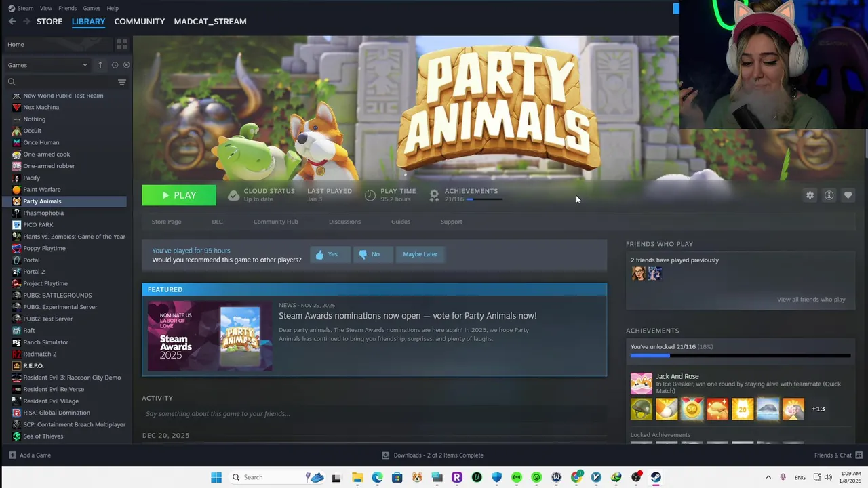
Task: Go back with the left arrow
Action: coord(12,22)
